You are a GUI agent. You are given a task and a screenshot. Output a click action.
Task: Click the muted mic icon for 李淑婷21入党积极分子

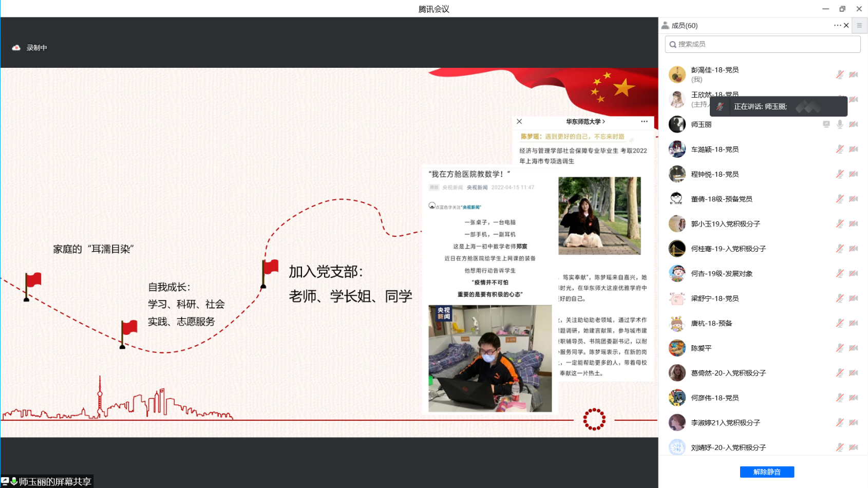click(x=840, y=423)
